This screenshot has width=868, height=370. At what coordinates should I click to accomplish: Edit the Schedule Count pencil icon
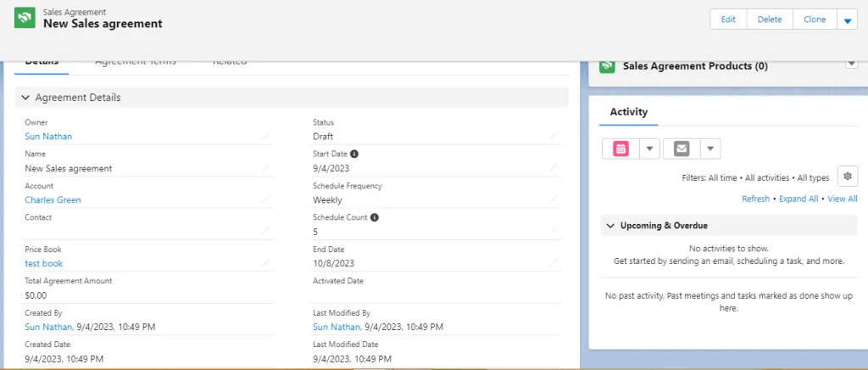coord(554,231)
